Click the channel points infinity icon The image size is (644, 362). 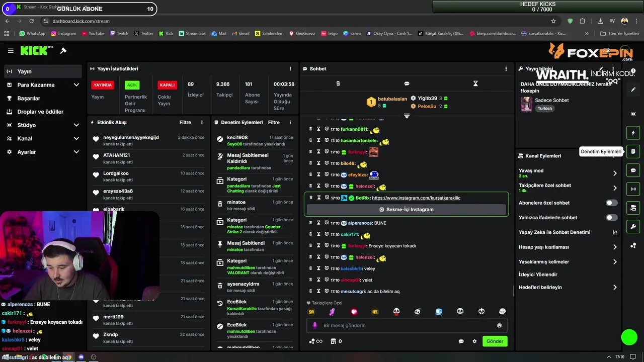(315, 341)
